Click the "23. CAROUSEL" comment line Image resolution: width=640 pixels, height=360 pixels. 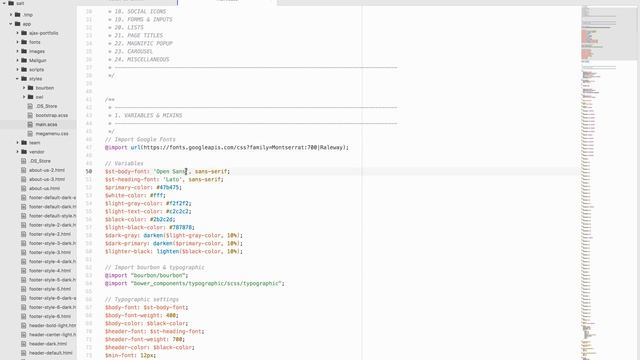(x=133, y=51)
